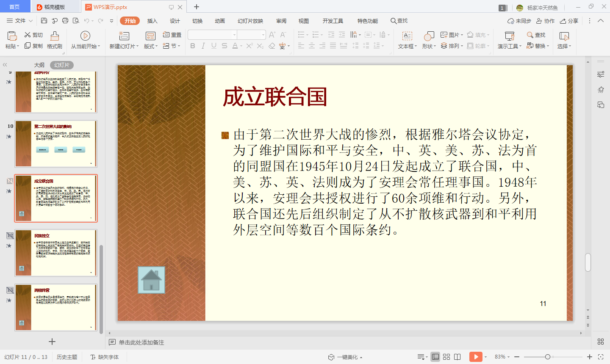Click the zoom in plus button
Screen dimensions: 610x364
[x=590, y=357]
